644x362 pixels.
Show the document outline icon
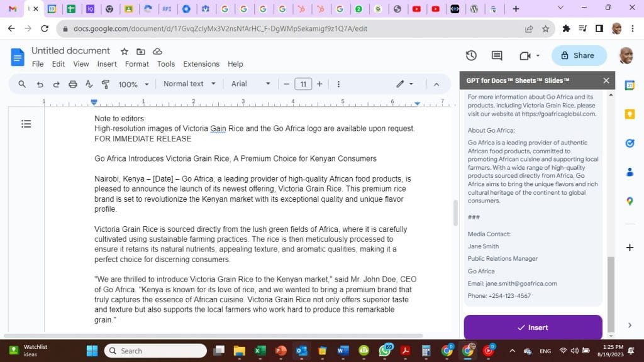(26, 124)
